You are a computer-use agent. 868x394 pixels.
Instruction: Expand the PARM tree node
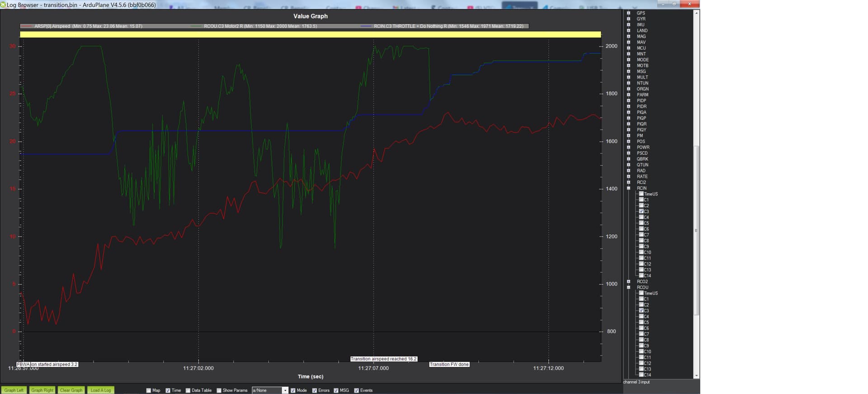(628, 95)
